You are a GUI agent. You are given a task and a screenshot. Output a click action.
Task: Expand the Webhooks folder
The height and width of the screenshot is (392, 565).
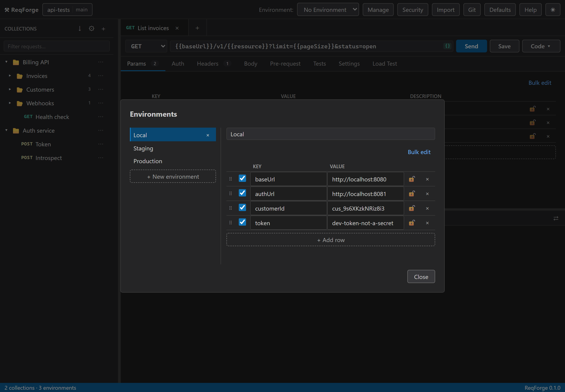(10, 103)
